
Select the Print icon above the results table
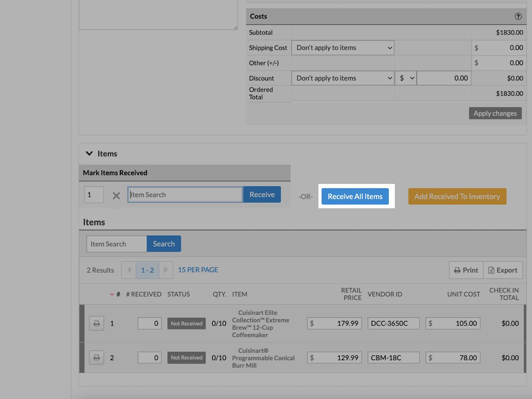[x=466, y=270]
